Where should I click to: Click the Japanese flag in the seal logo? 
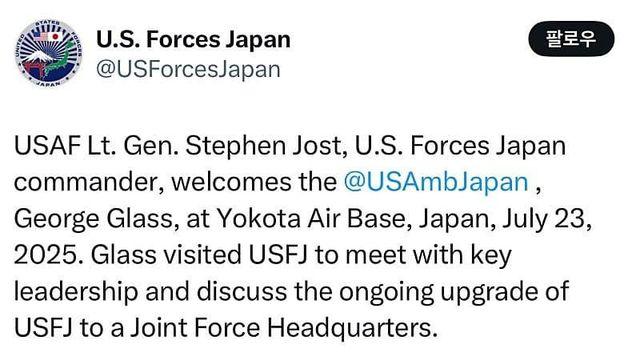point(55,36)
